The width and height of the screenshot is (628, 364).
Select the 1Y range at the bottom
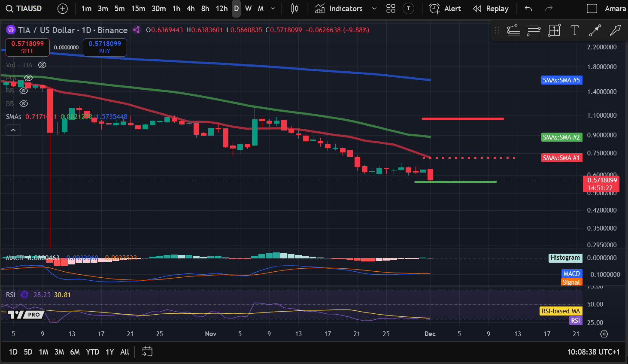tap(109, 352)
